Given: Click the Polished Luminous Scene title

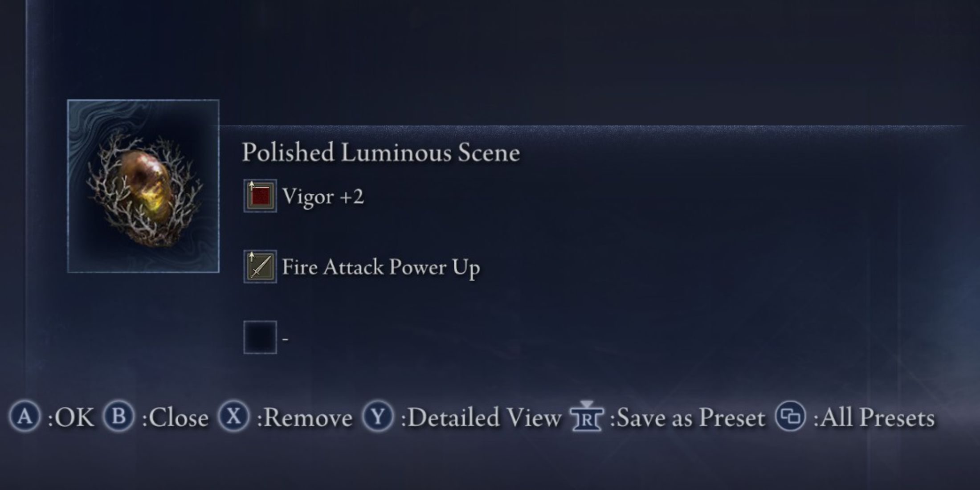Looking at the screenshot, I should coord(381,152).
